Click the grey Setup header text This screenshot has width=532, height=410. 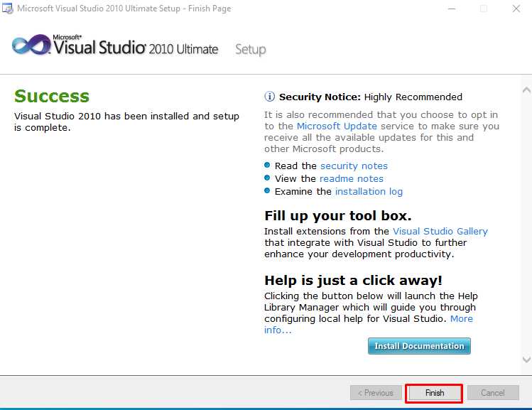click(x=251, y=50)
